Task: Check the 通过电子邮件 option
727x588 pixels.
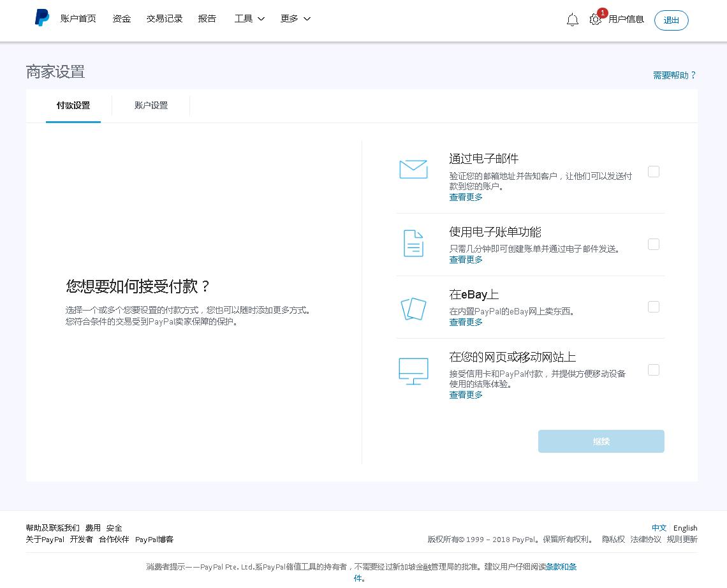Action: [653, 171]
